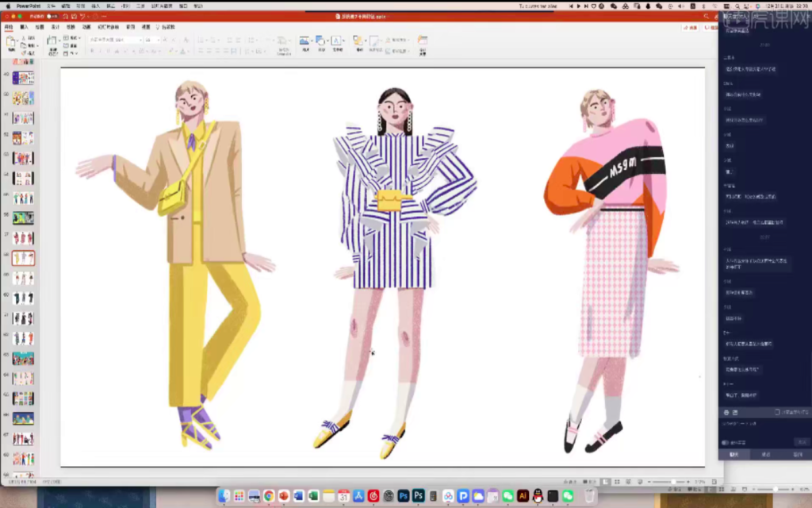Tick the checkbox in chat panel toolbar
Screen dimensions: 812x508
click(x=778, y=413)
